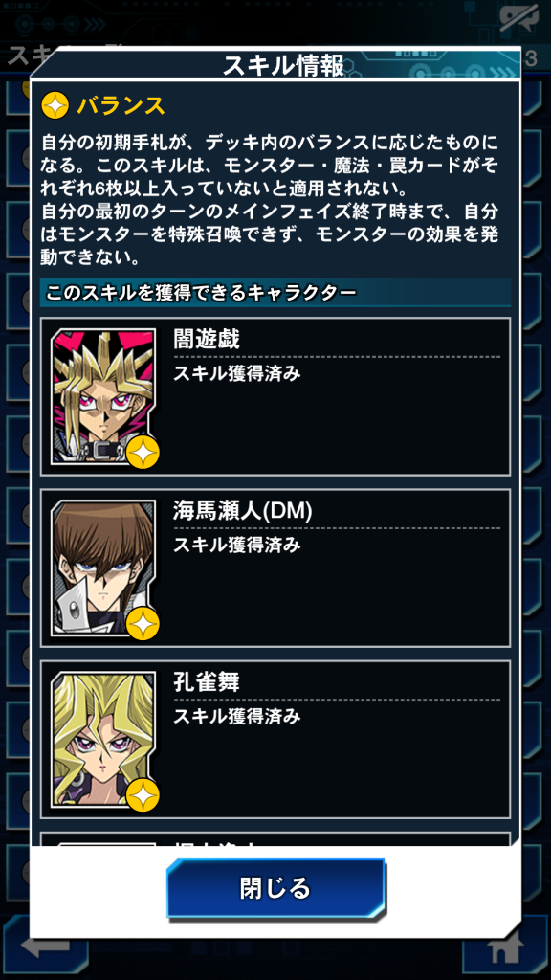Open the 闇遊戯 character entry row
551x980 pixels.
(x=275, y=397)
